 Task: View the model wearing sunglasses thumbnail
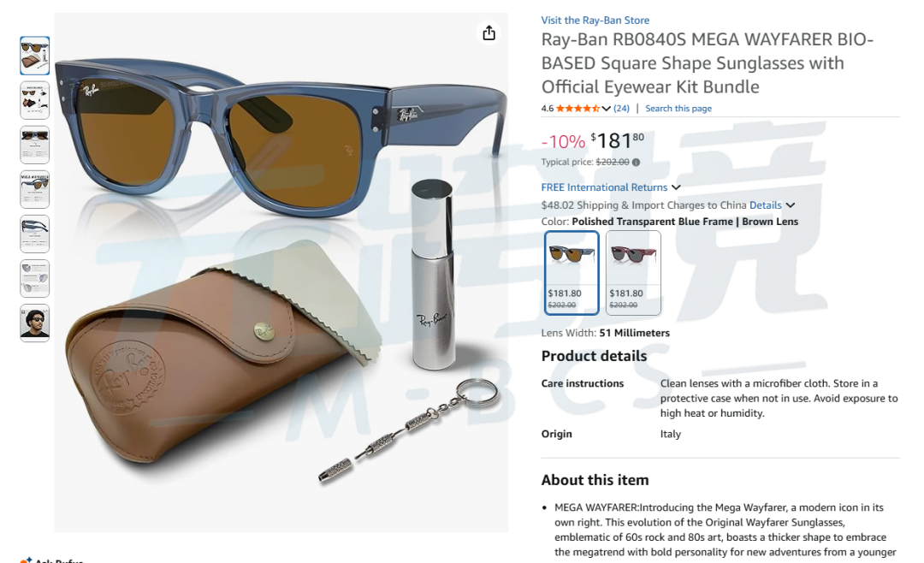35,323
